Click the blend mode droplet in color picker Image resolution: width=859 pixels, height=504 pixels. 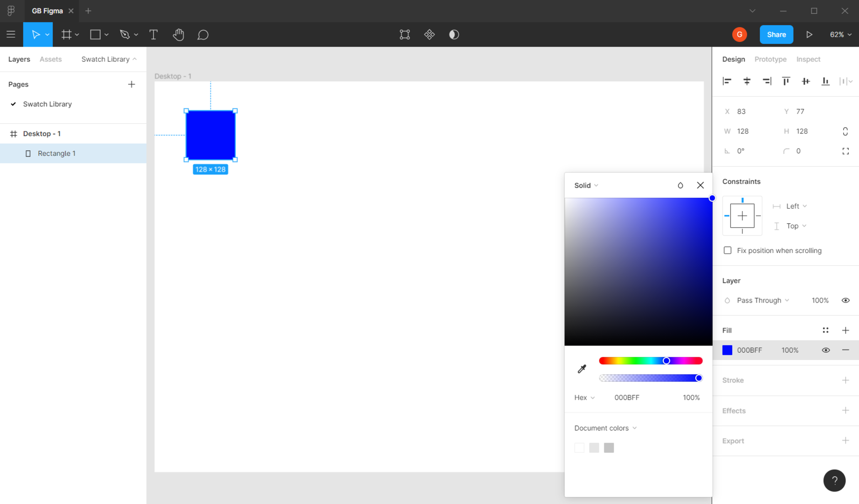pos(680,185)
